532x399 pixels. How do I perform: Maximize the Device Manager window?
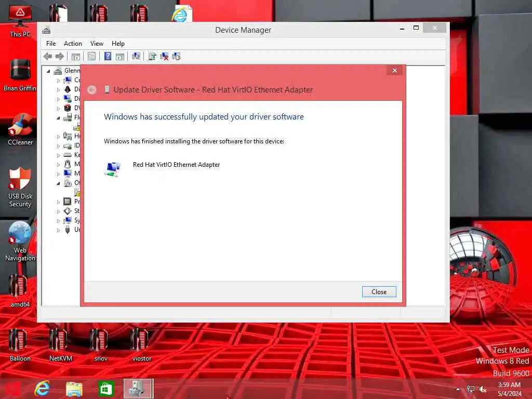416,28
